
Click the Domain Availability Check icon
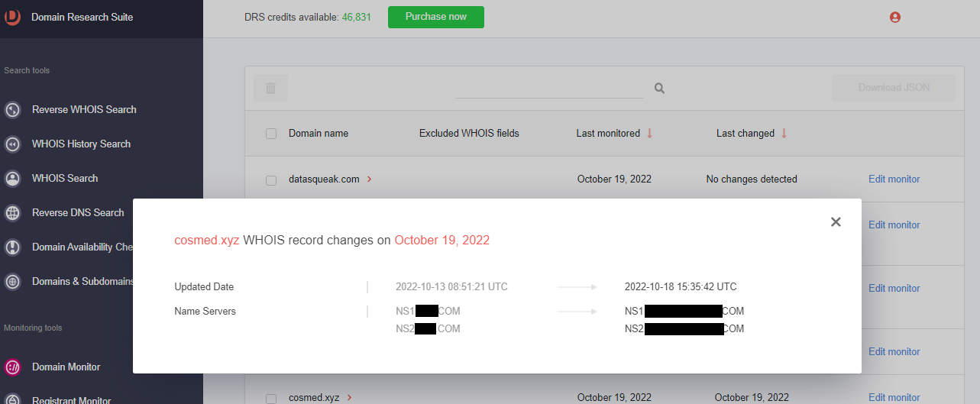click(12, 247)
